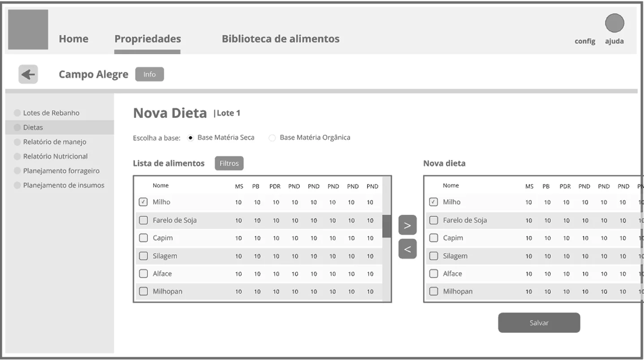
Task: Click the Lote 1 label beside Nova Dieta
Action: tap(227, 113)
